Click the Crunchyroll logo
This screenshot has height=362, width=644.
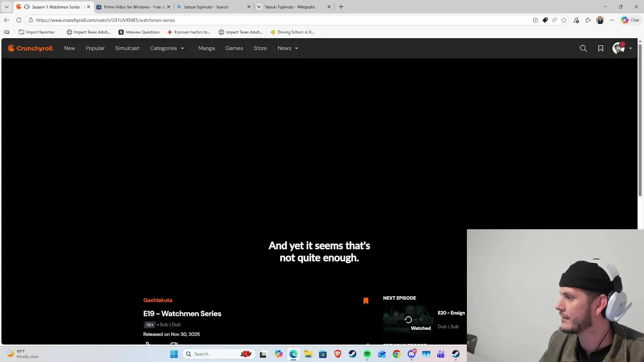pos(30,48)
